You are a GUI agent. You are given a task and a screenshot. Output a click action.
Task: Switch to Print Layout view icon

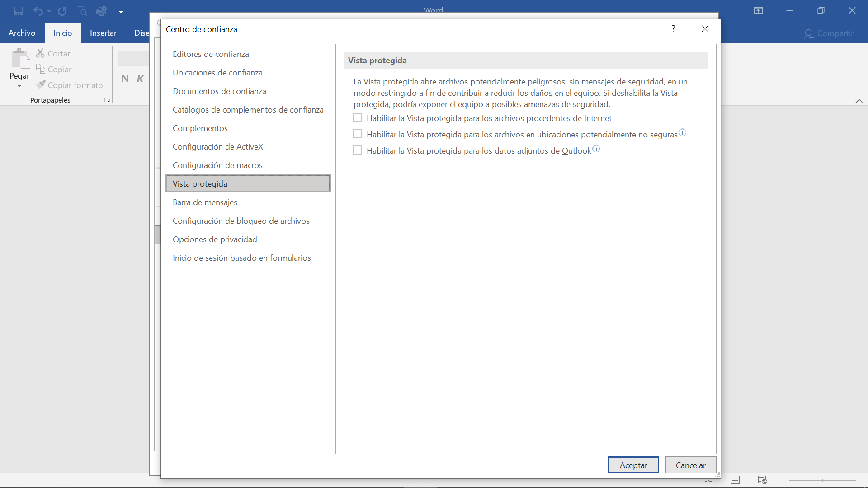click(736, 480)
